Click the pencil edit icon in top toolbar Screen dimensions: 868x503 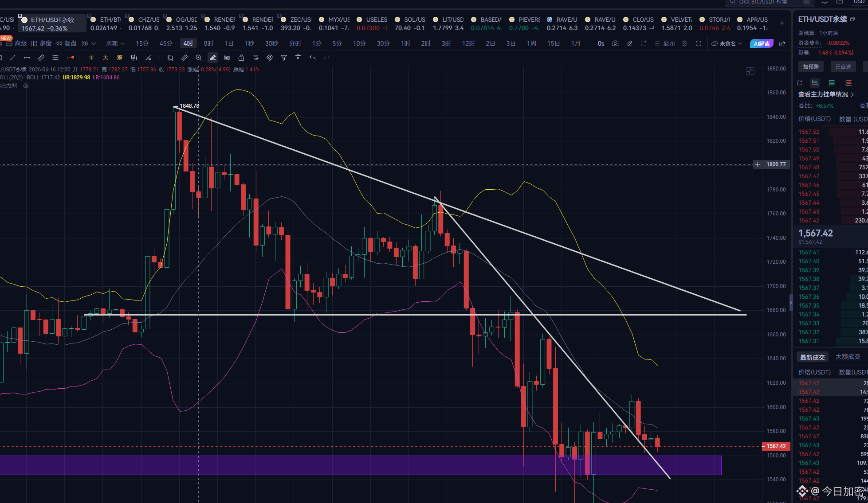[629, 43]
